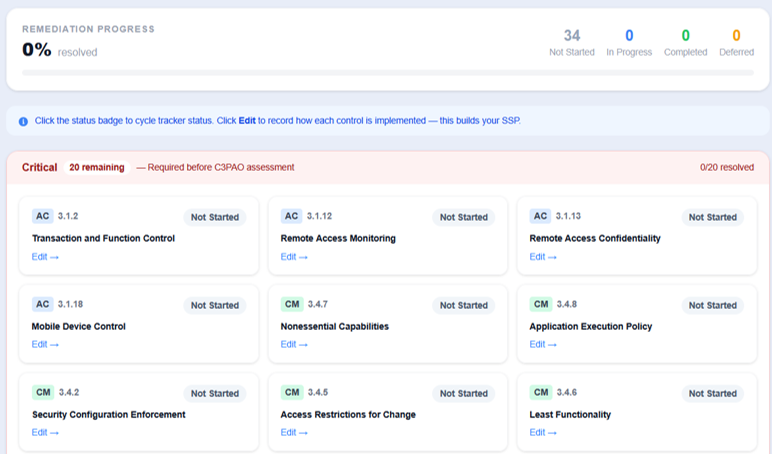Viewport: 772px width, 454px height.
Task: Click the remediation progress bar
Action: 388,73
